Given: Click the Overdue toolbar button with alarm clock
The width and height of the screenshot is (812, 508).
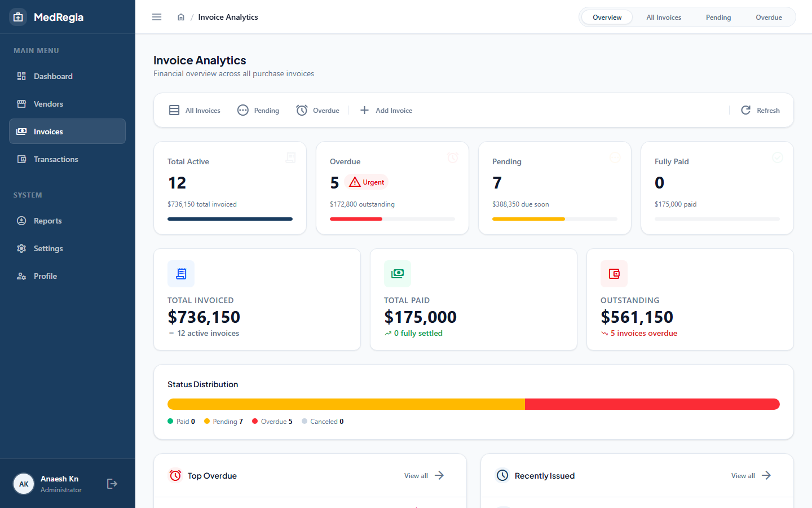Looking at the screenshot, I should [x=318, y=110].
